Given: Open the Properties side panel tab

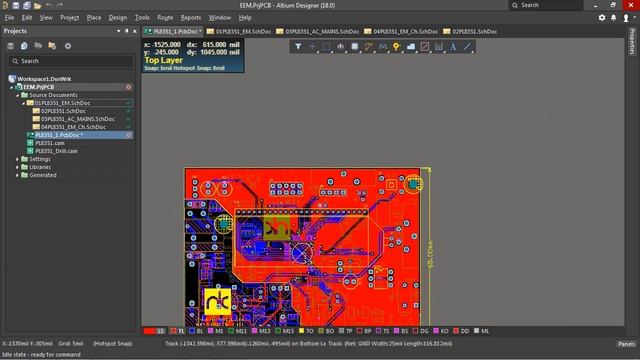Looking at the screenshot, I should [x=632, y=42].
